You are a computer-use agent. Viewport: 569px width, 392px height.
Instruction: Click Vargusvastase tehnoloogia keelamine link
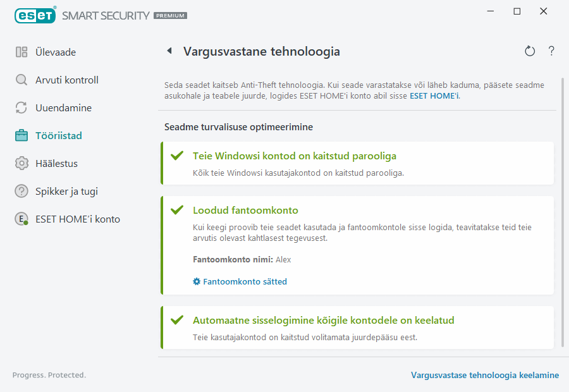point(485,375)
